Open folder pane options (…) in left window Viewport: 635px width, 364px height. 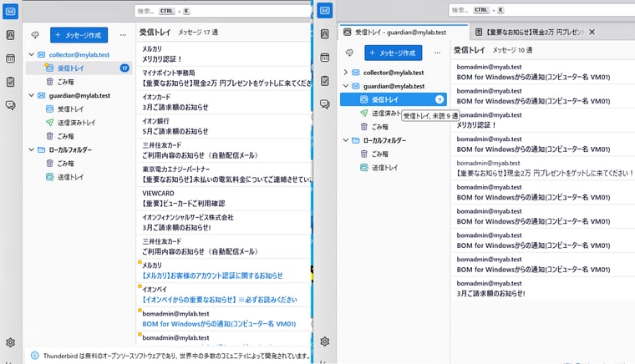pos(123,35)
